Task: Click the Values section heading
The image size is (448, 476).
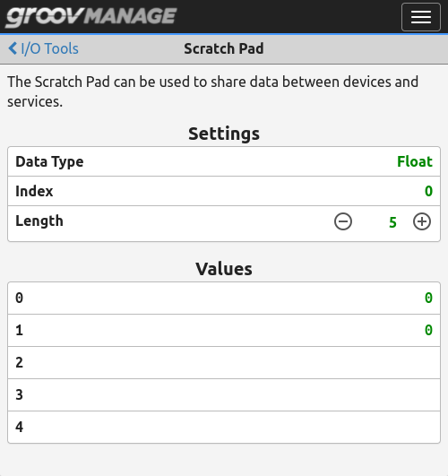Action: [x=224, y=269]
